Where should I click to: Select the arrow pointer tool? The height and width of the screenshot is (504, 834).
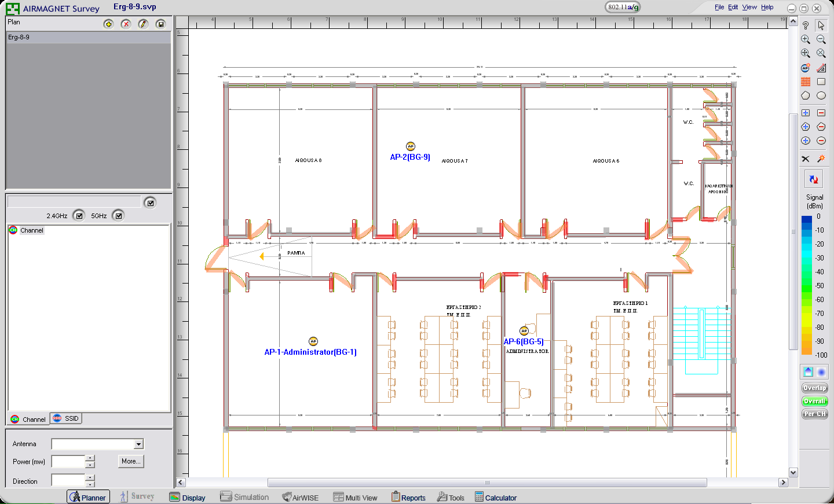click(x=821, y=25)
